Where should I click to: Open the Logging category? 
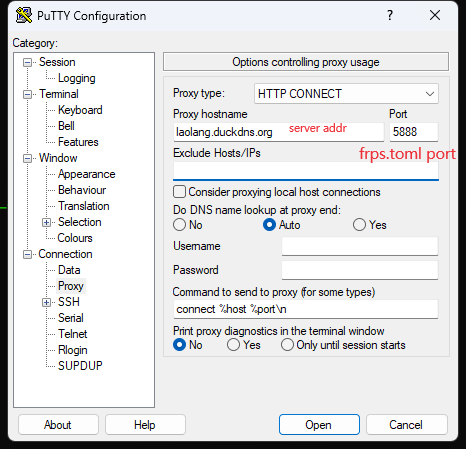click(77, 78)
